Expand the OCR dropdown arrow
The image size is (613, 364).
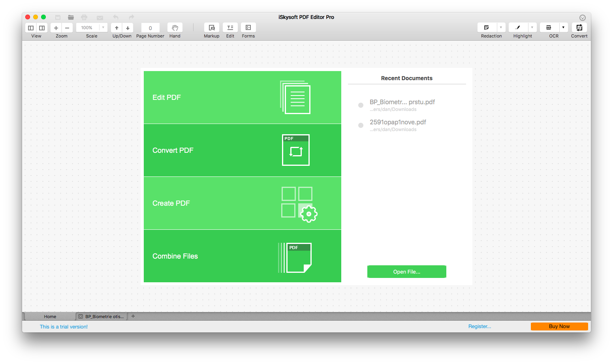tap(563, 28)
